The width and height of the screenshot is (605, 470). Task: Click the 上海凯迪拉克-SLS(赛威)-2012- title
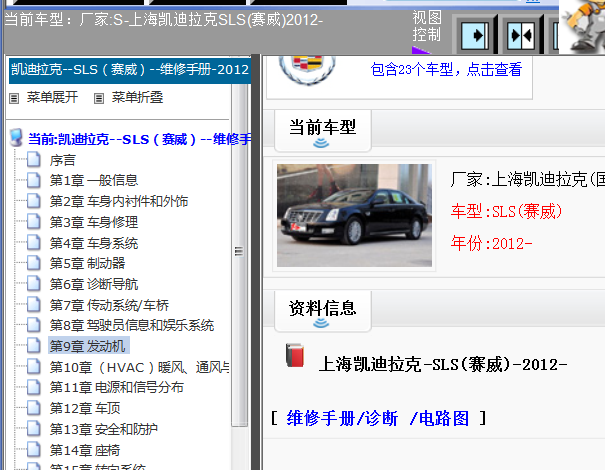point(443,364)
